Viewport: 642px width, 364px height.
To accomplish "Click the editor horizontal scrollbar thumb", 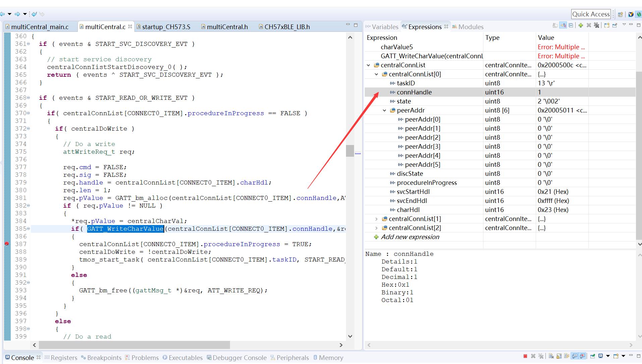I will point(134,345).
